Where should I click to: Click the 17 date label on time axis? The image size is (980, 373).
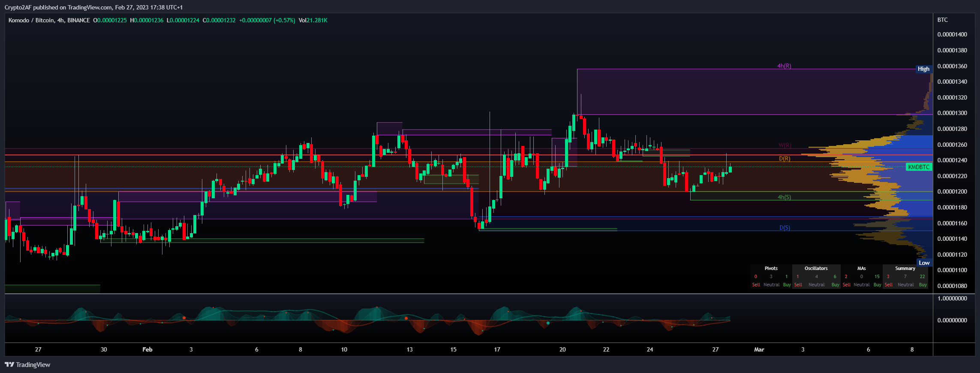point(497,349)
